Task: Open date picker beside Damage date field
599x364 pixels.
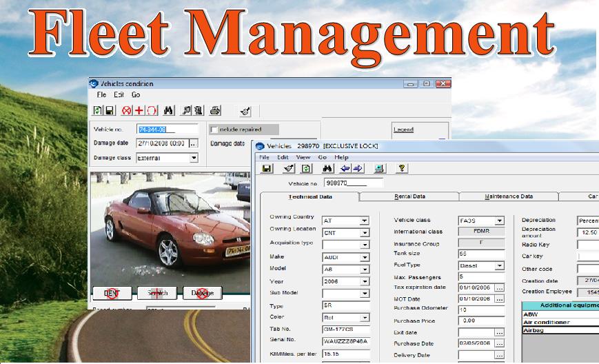Action: [x=194, y=143]
